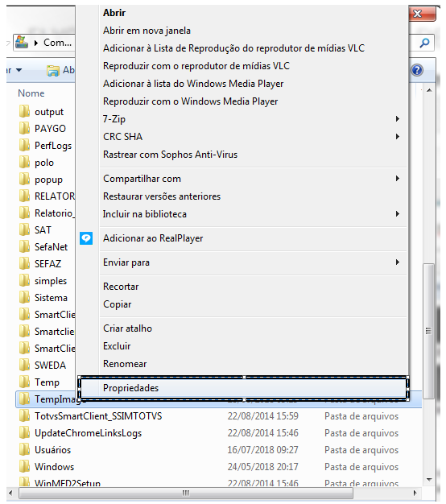Open Help with the blue question mark icon
Screen dimensions: 446x504
(417, 70)
